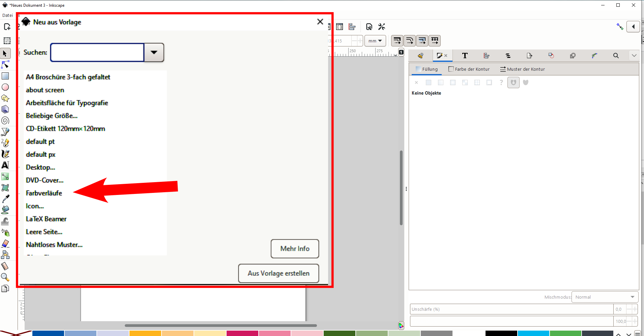Toggle scale stroke width with object
644x336 pixels.
tap(397, 41)
